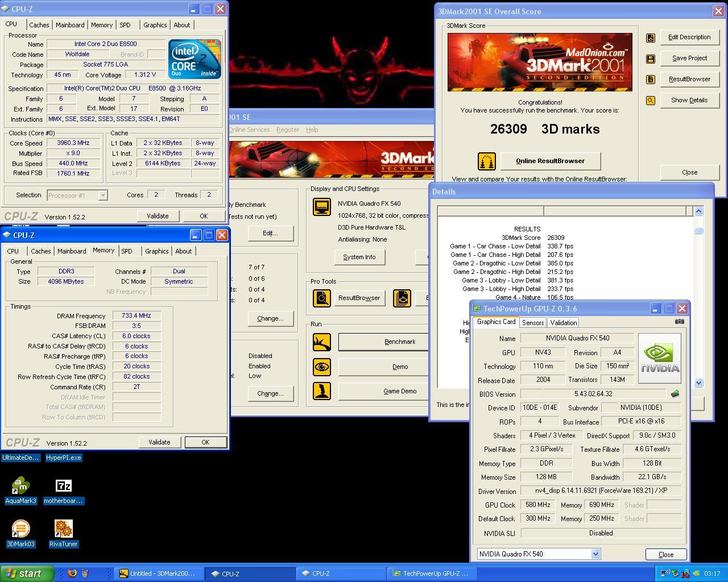
Task: Open the Processor #1 selection dropdown
Action: pos(103,196)
